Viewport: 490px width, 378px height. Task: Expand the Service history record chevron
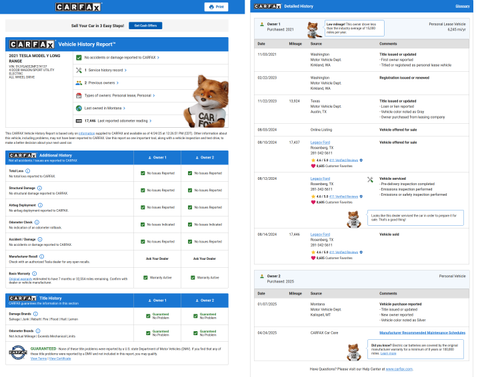click(126, 70)
